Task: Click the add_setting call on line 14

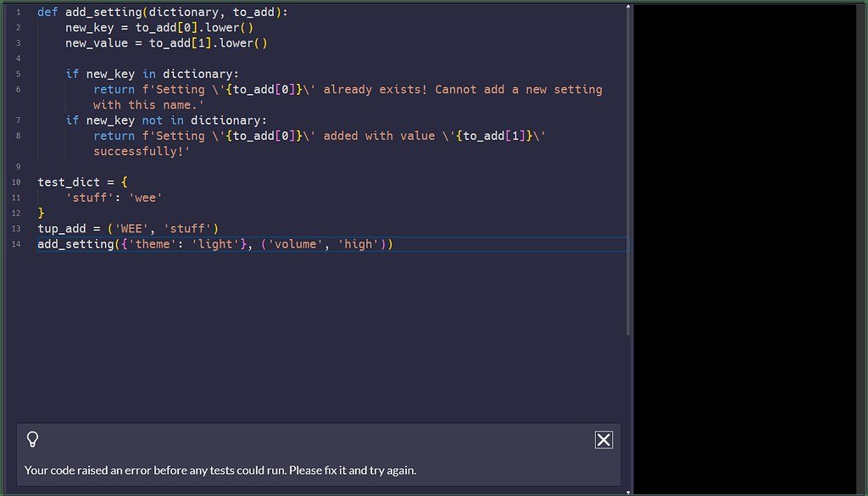Action: pyautogui.click(x=214, y=244)
